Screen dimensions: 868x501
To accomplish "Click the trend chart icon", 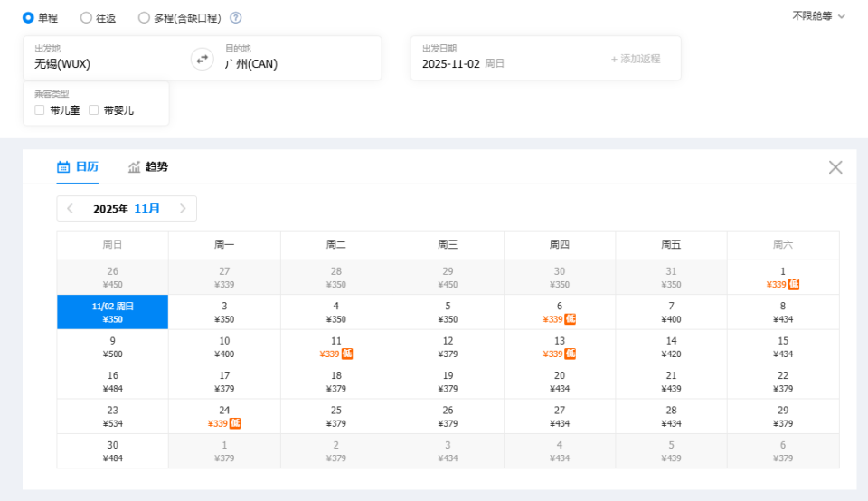I will pos(135,166).
